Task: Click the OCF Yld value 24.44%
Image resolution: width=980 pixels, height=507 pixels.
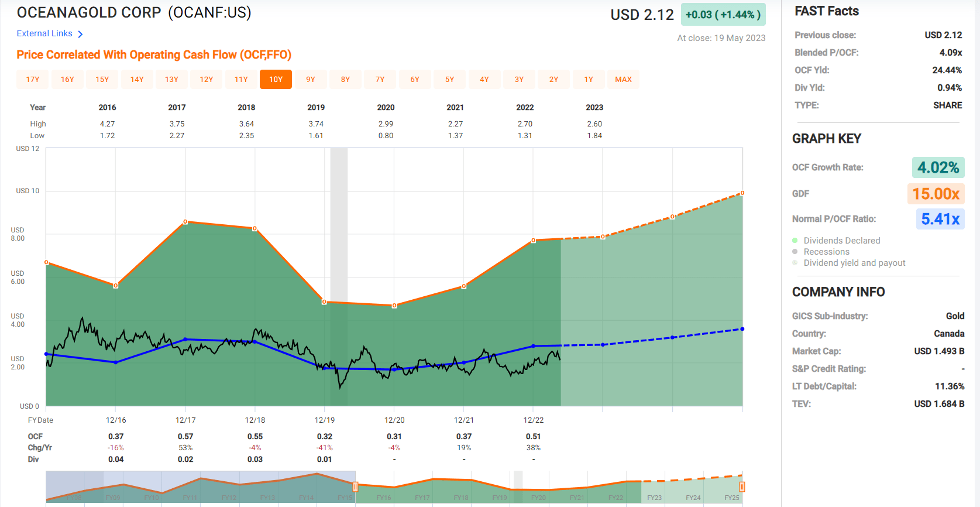Action: coord(947,70)
